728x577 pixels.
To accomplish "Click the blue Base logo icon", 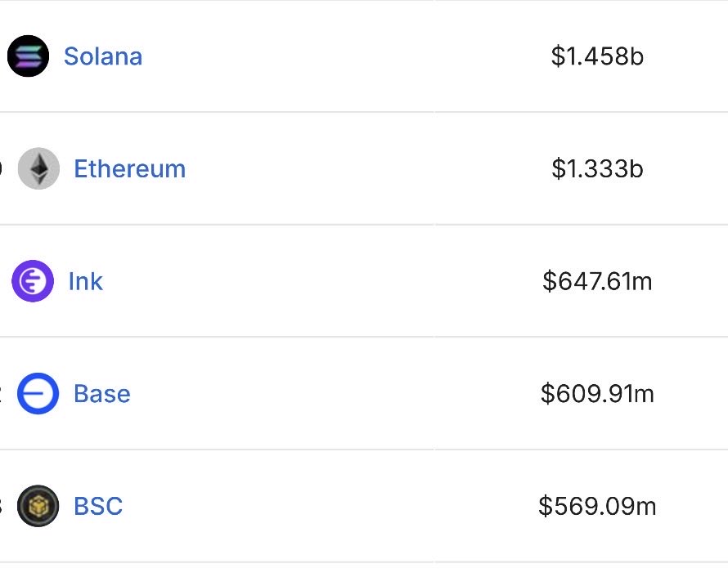I will 38,393.
